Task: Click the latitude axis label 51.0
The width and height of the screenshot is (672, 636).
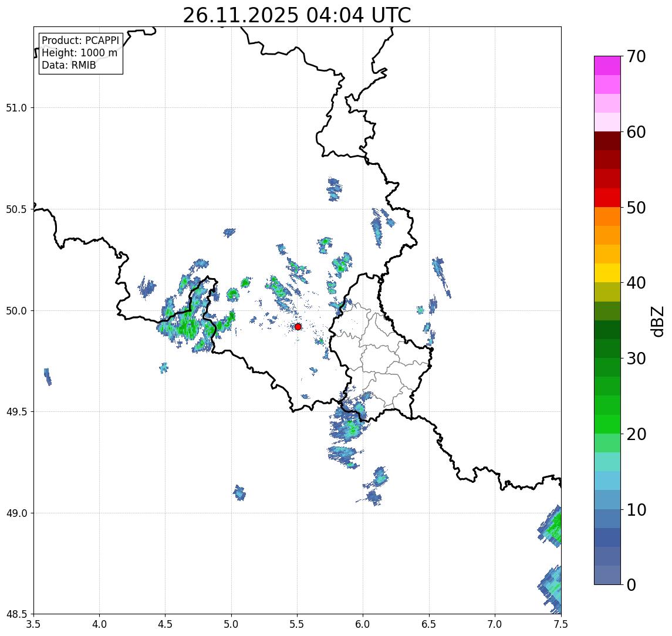Action: point(16,108)
